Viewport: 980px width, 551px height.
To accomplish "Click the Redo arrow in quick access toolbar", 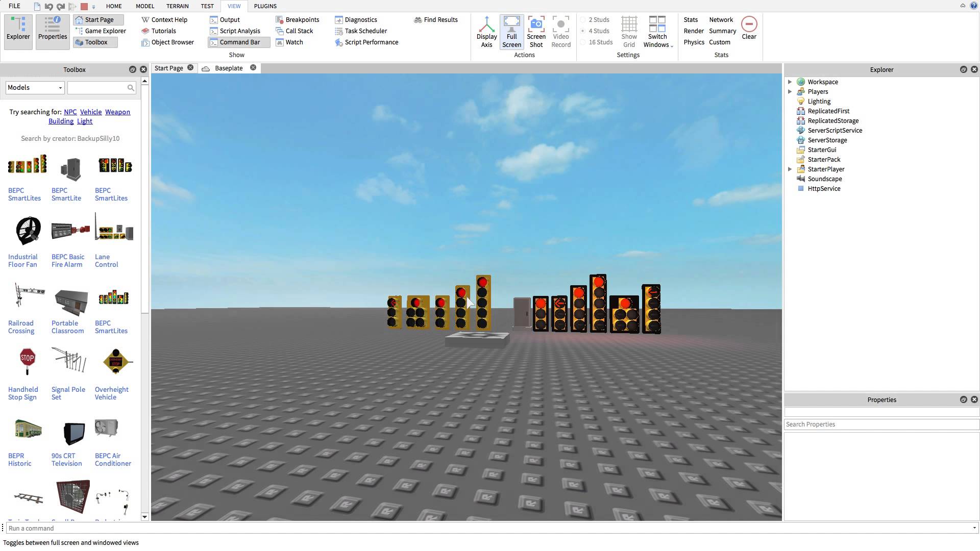I will 61,7.
